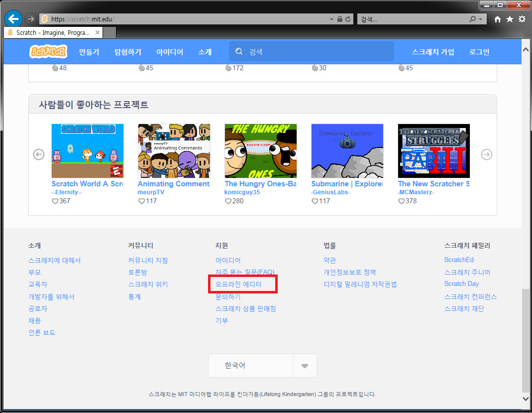Click the remix spiral icon showing 30
Viewport: 532px width, 413px height.
(x=315, y=68)
